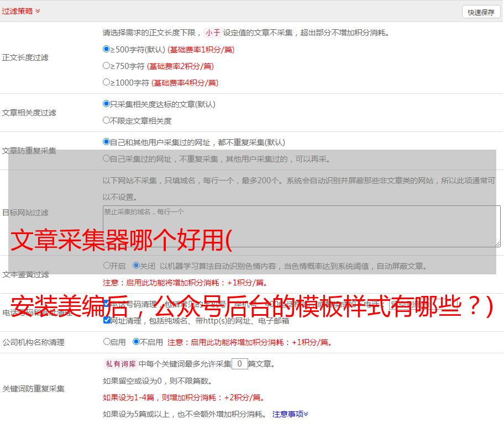Click the 关键词防重复采集 row label
Screen dimensions: 504x424
[33, 389]
